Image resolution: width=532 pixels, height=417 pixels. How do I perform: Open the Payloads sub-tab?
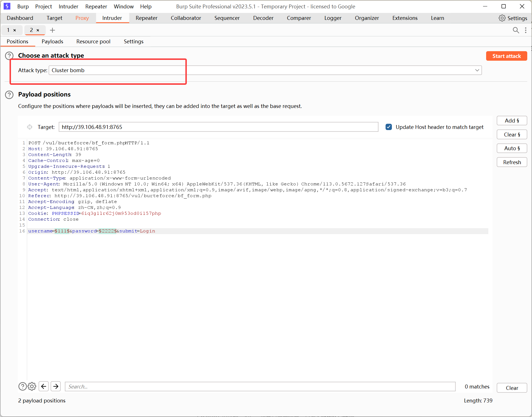tap(52, 41)
